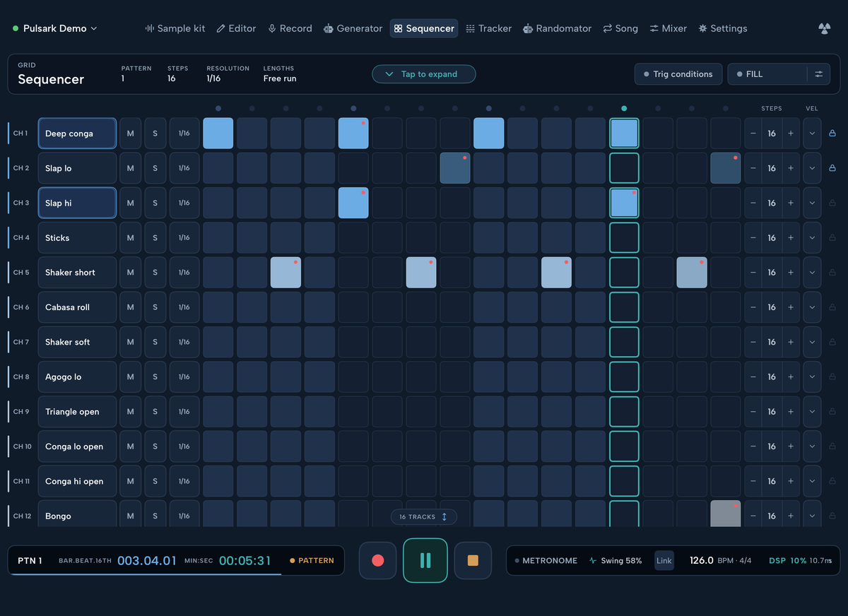The image size is (848, 616).
Task: Click the PATTERN mode indicator
Action: 312,561
